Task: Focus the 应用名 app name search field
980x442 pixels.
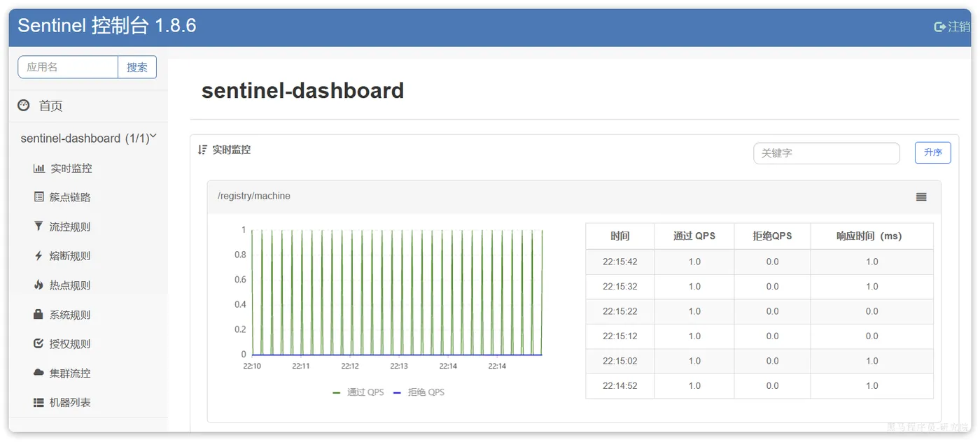Action: click(68, 67)
